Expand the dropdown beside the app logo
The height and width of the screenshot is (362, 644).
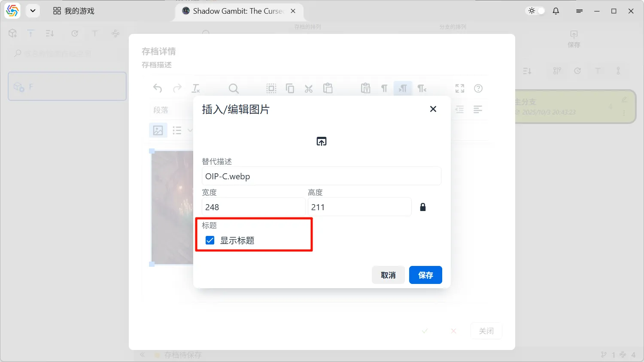tap(33, 11)
